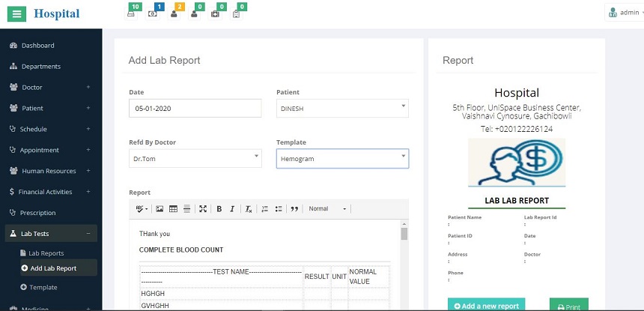Insert a table in the report editor
This screenshot has height=311, width=644.
coord(173,208)
